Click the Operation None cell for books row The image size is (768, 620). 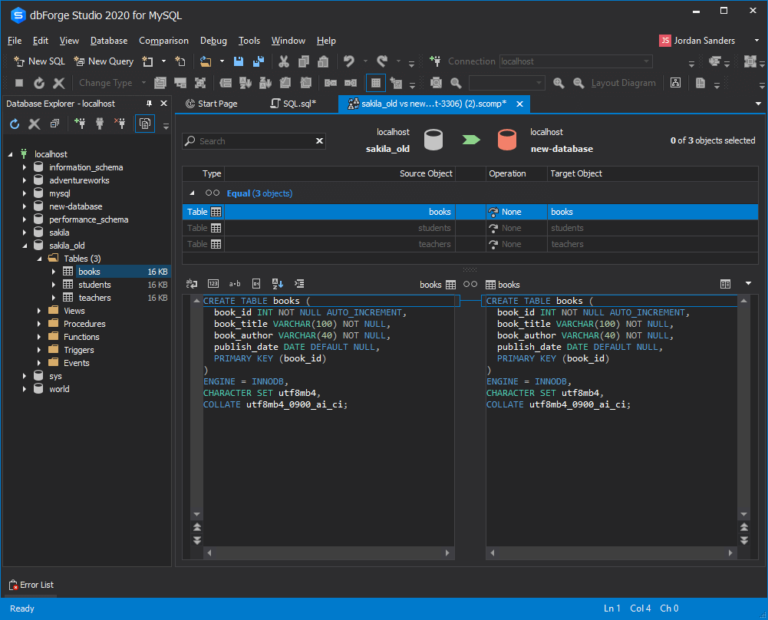coord(516,212)
